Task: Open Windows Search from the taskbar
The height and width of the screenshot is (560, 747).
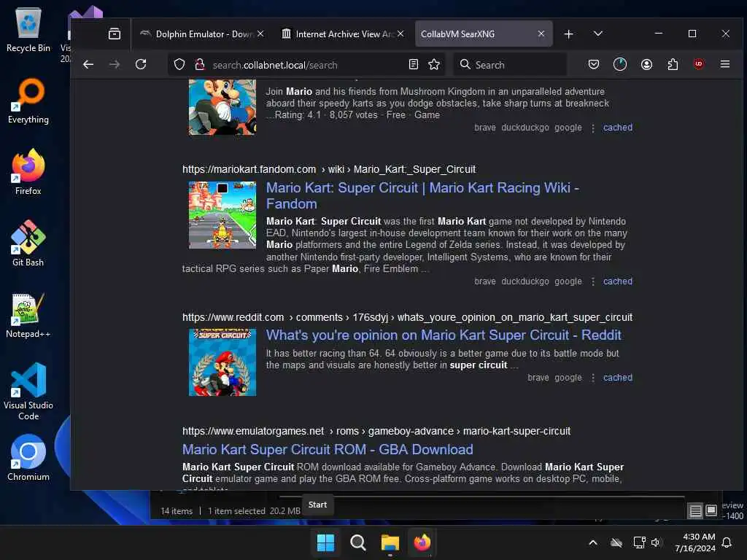Action: click(x=357, y=542)
